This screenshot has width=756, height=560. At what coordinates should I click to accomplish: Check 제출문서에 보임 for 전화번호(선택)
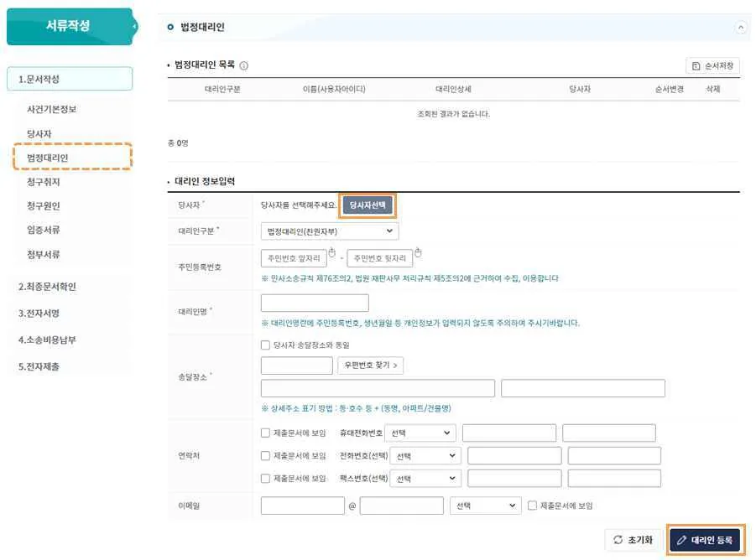pyautogui.click(x=265, y=455)
